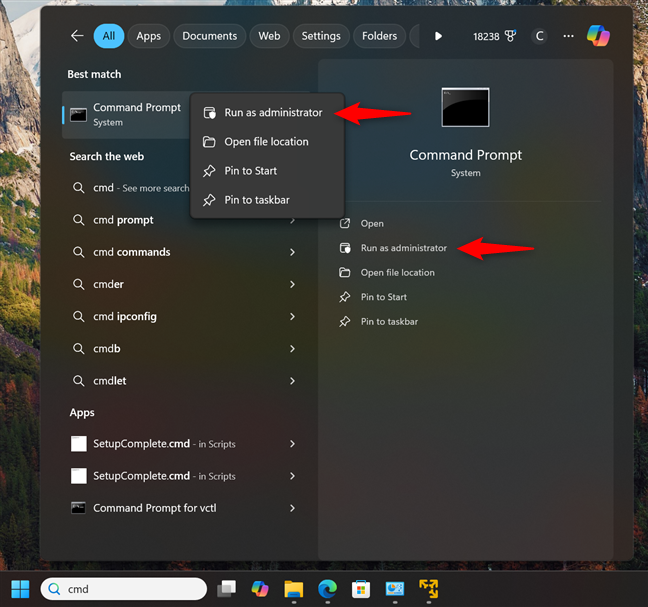The image size is (648, 607).
Task: Switch to the Apps filter tab
Action: coord(149,36)
